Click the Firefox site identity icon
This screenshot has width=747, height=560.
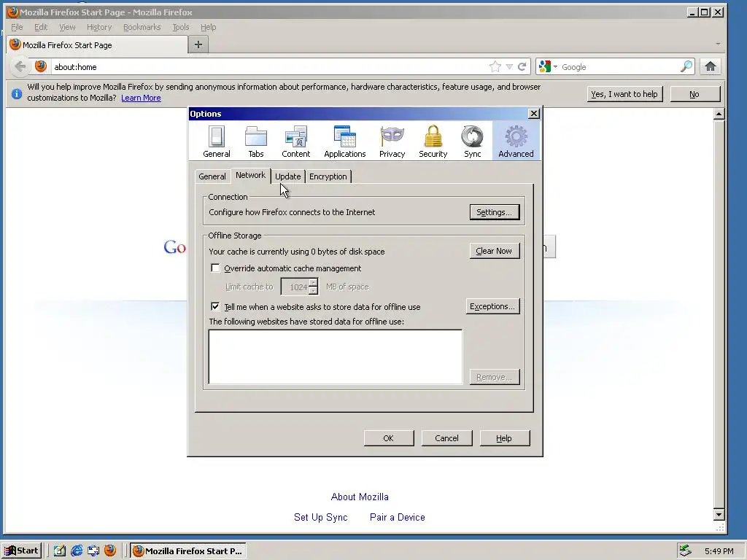coord(41,66)
